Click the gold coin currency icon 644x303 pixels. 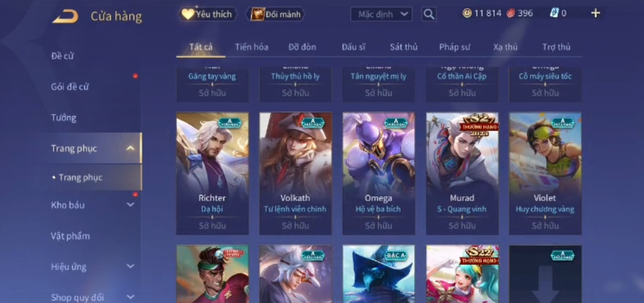point(467,13)
